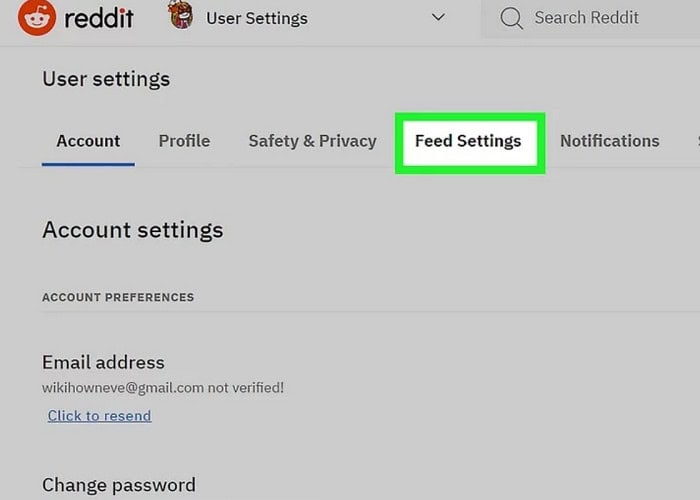Go to the Notifications tab
The width and height of the screenshot is (700, 500).
tap(610, 141)
